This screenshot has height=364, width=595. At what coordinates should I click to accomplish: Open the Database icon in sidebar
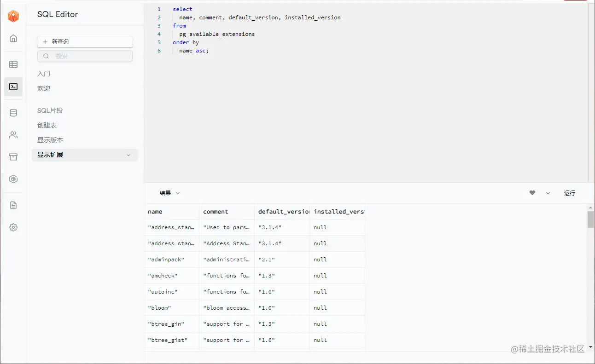click(13, 113)
